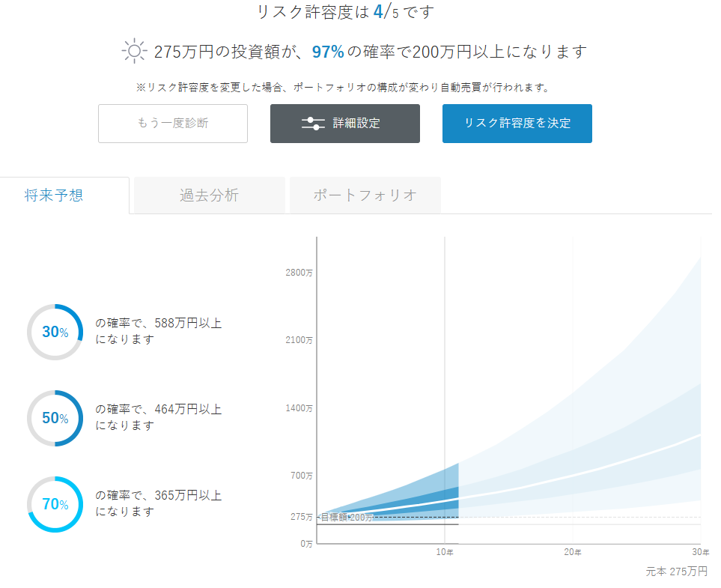The image size is (721, 588).
Task: Click the sliders icon inside the 詳細設定 button
Action: [315, 124]
